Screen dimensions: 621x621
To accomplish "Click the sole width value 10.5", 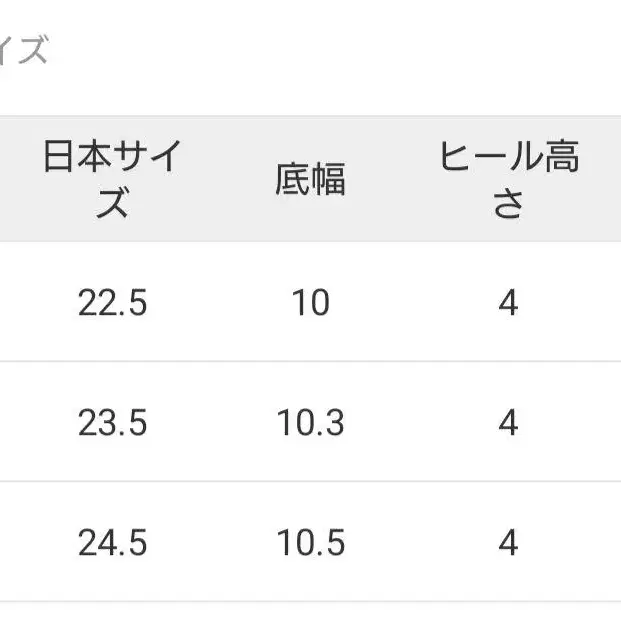I will [310, 543].
